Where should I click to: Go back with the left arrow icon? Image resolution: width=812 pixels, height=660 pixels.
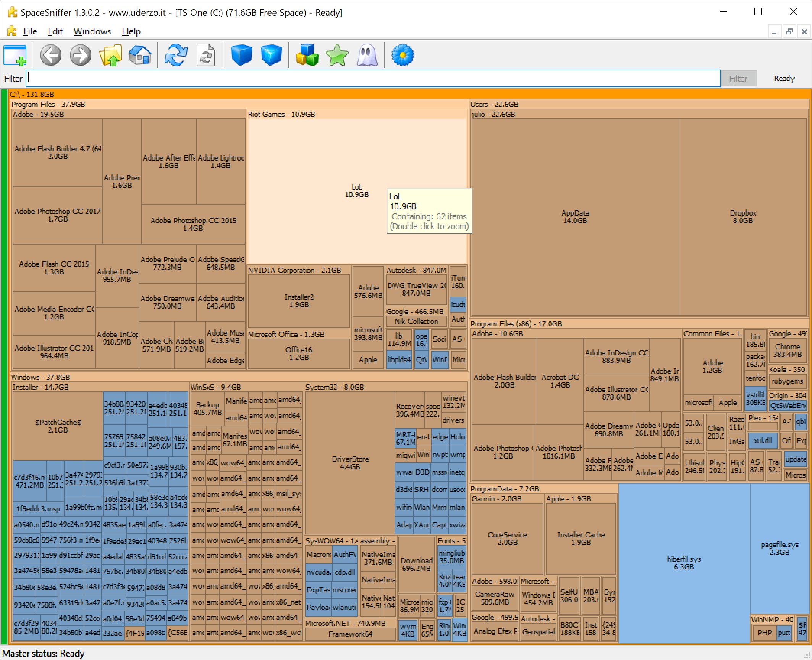tap(51, 55)
